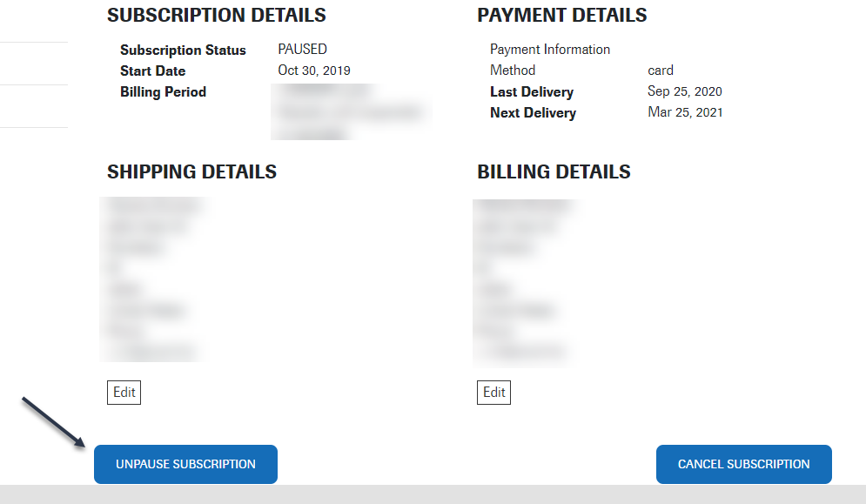The width and height of the screenshot is (866, 504).
Task: Click the Method label
Action: pos(513,71)
